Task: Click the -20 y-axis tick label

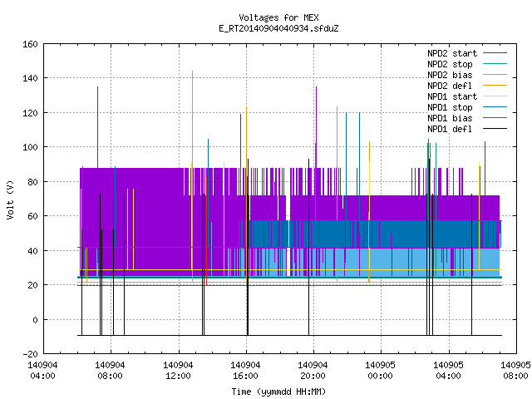Action: (x=30, y=354)
